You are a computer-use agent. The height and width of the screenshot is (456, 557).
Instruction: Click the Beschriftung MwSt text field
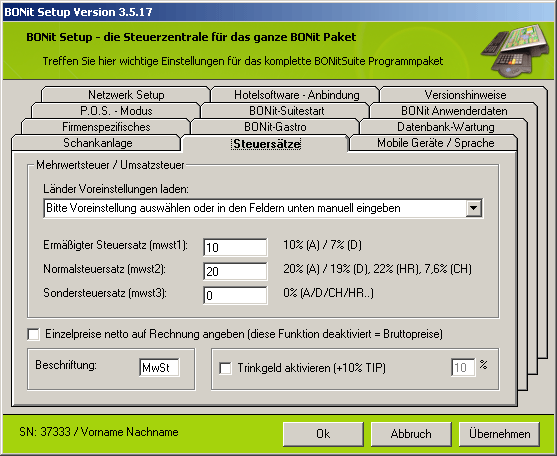[x=159, y=368]
